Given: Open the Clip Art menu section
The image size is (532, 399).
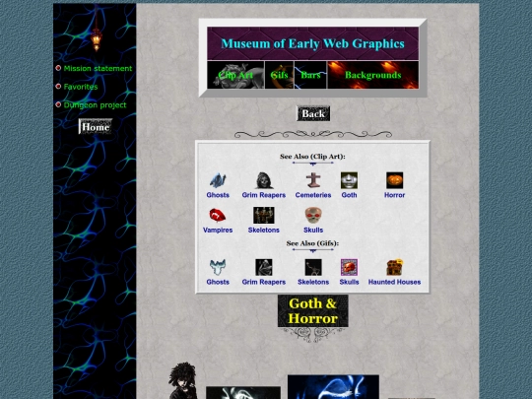Looking at the screenshot, I should [235, 75].
